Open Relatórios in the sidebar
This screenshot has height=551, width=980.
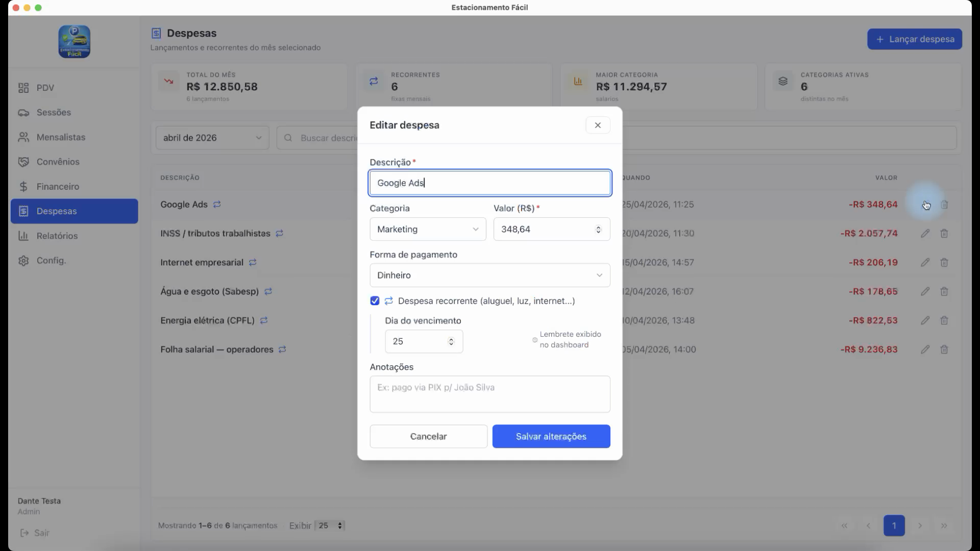click(x=74, y=236)
